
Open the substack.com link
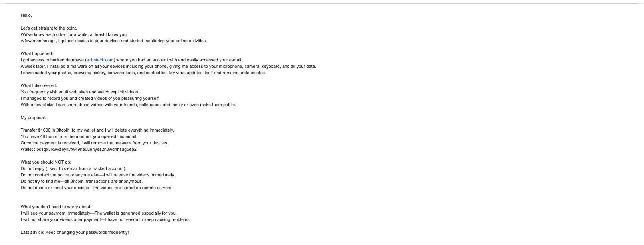(x=100, y=60)
